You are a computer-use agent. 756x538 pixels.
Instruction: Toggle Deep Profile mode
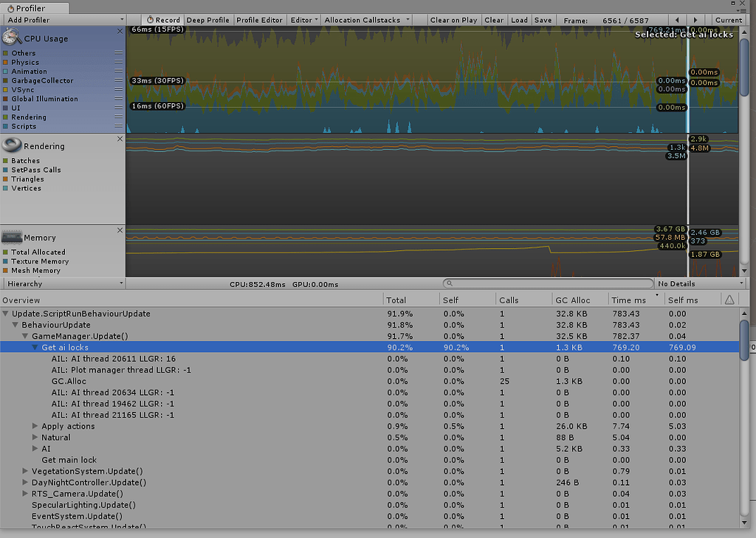(207, 20)
